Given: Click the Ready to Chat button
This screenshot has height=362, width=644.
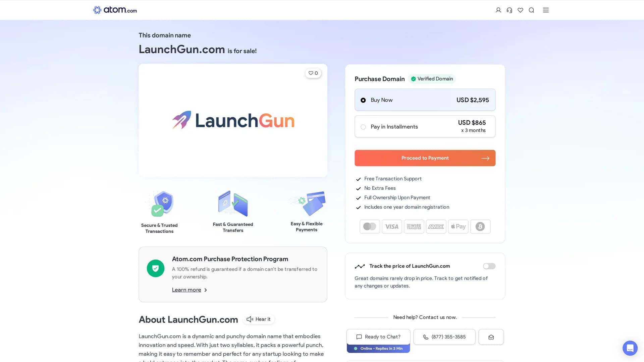Looking at the screenshot, I should 378,337.
